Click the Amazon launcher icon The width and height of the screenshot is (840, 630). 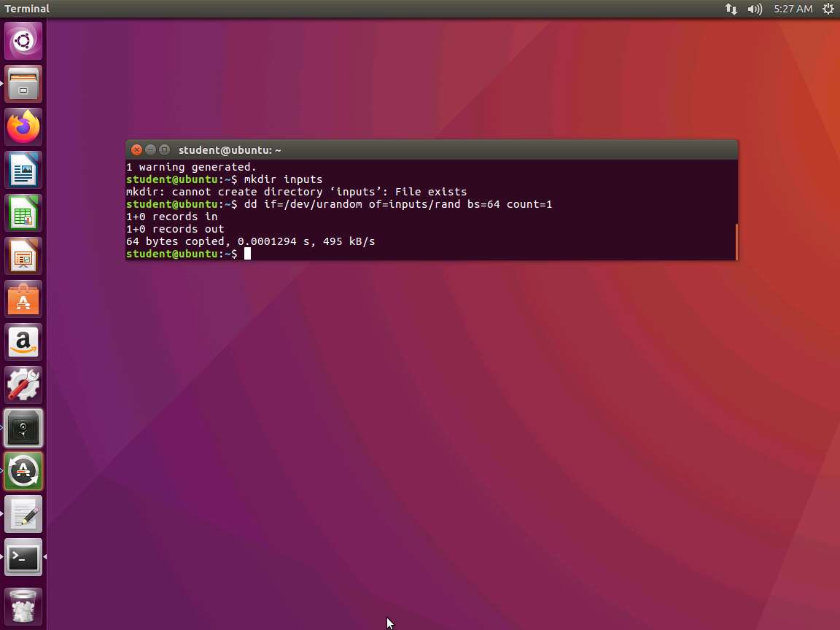23,342
